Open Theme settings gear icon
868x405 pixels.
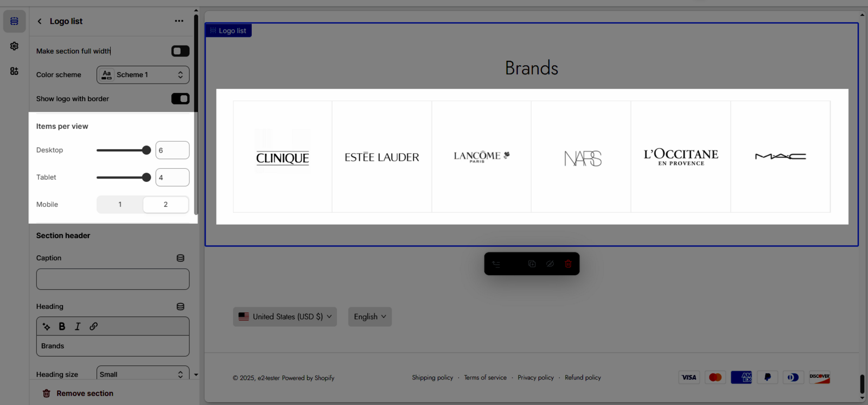pos(14,46)
